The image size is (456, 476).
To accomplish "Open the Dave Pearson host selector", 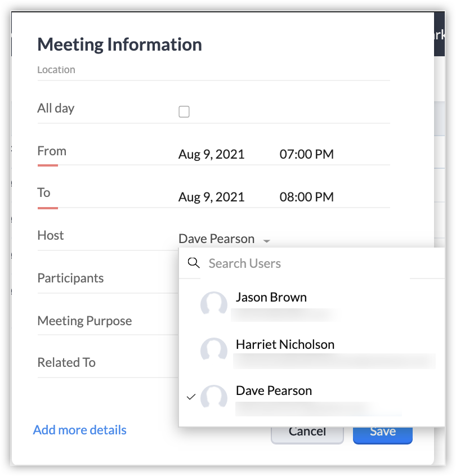I will point(224,239).
